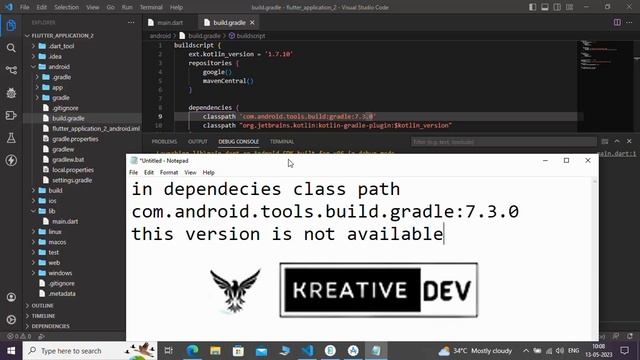Viewport: 640px width, 360px height.
Task: Open Notepad View menu
Action: pos(190,173)
